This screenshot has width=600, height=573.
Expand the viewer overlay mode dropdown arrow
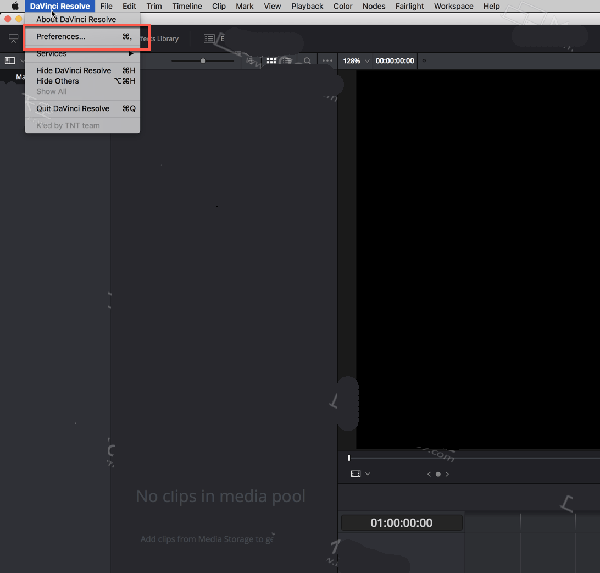click(x=368, y=474)
